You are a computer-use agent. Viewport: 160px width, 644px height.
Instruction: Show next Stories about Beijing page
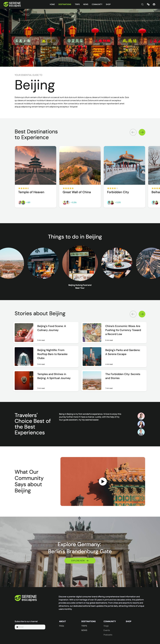142,314
